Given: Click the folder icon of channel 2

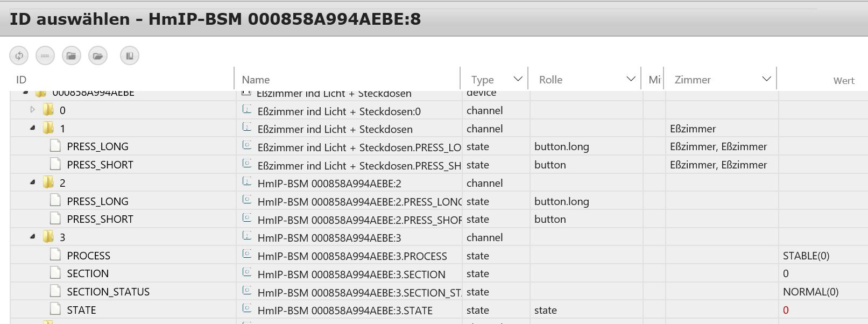Looking at the screenshot, I should (48, 182).
